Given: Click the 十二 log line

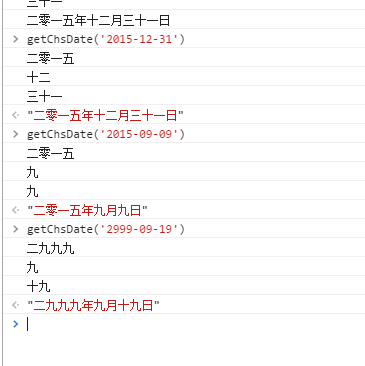Looking at the screenshot, I should point(39,78).
